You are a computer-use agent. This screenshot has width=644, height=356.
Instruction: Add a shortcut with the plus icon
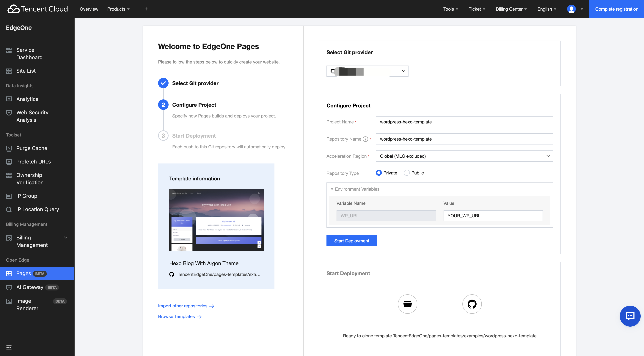(x=146, y=9)
